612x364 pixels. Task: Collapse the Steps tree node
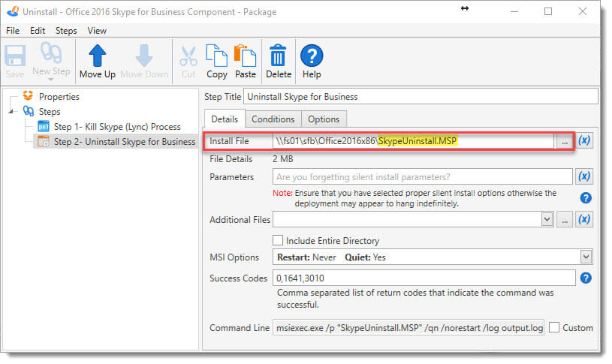click(x=11, y=112)
